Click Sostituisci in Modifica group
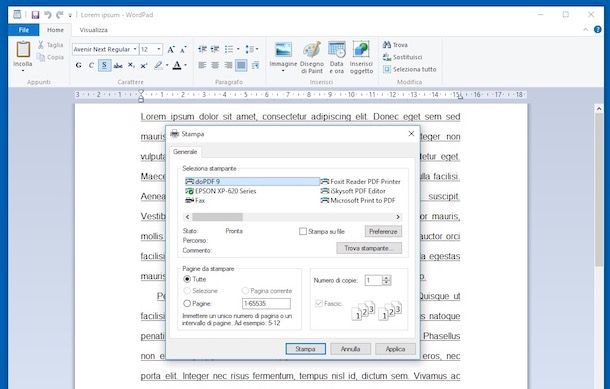Viewport: 610px width, 389px height. pyautogui.click(x=403, y=57)
